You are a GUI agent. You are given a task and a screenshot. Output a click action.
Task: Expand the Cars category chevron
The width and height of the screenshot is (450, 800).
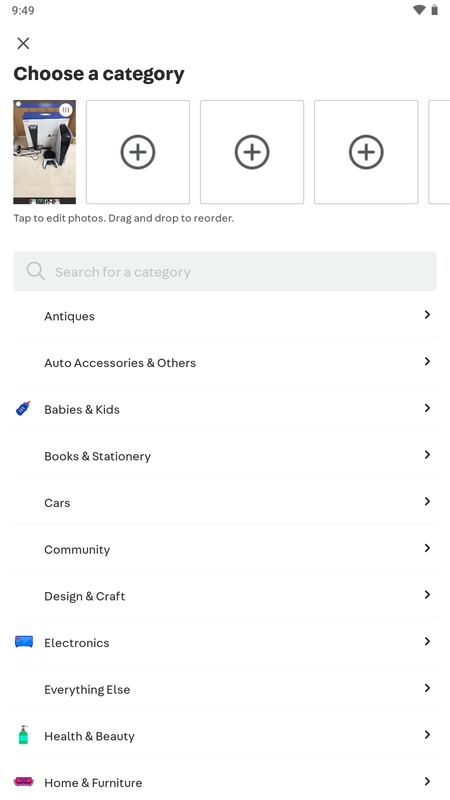tap(427, 502)
